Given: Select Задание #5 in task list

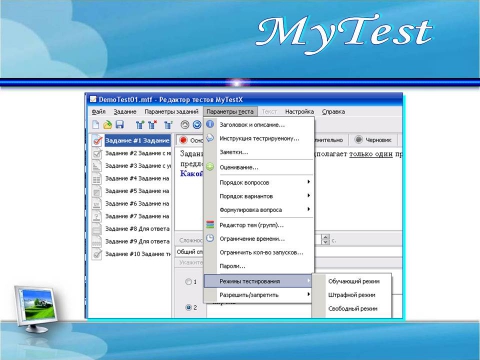Looking at the screenshot, I should [138, 191].
